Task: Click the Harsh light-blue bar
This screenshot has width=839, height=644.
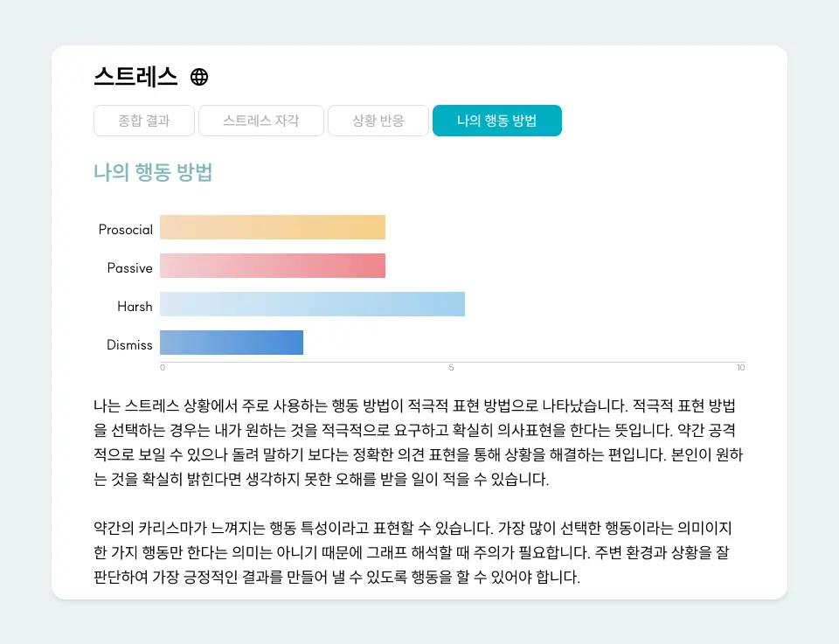Action: click(x=310, y=303)
